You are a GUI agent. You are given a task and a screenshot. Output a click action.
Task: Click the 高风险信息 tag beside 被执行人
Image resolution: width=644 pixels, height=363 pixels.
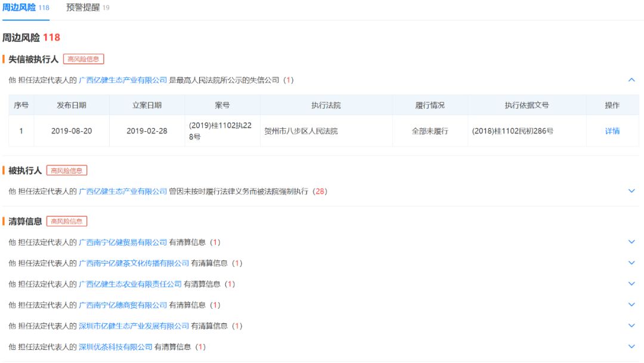click(67, 170)
